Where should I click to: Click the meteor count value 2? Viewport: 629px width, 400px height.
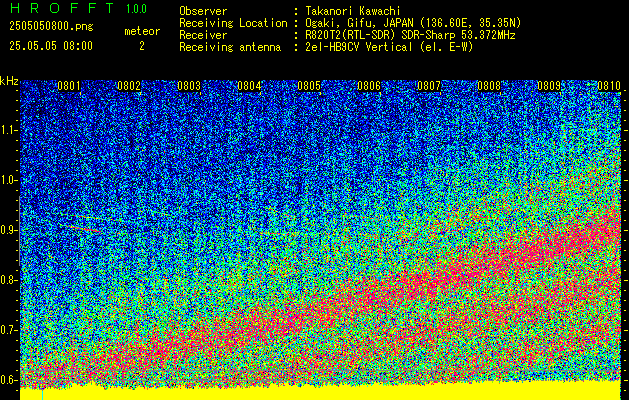click(x=142, y=46)
